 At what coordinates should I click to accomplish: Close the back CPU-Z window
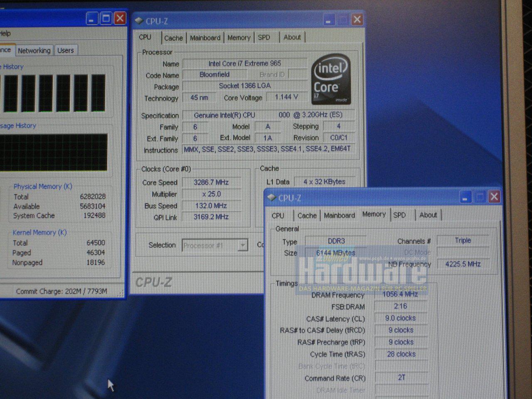coord(357,19)
